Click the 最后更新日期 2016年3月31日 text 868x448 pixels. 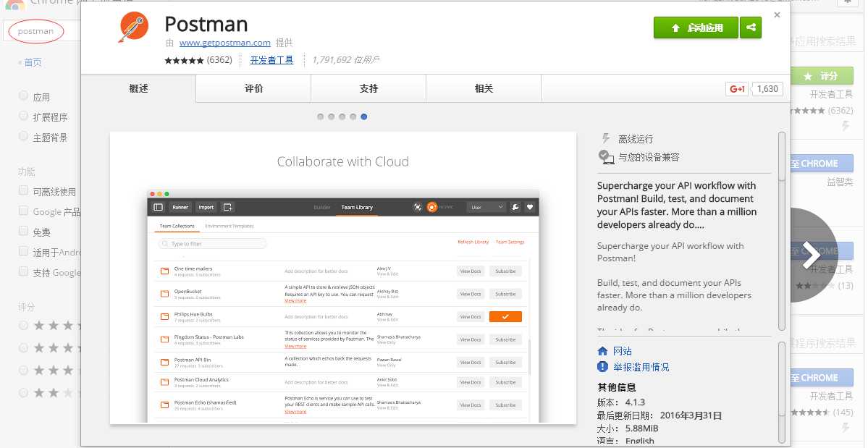point(660,415)
